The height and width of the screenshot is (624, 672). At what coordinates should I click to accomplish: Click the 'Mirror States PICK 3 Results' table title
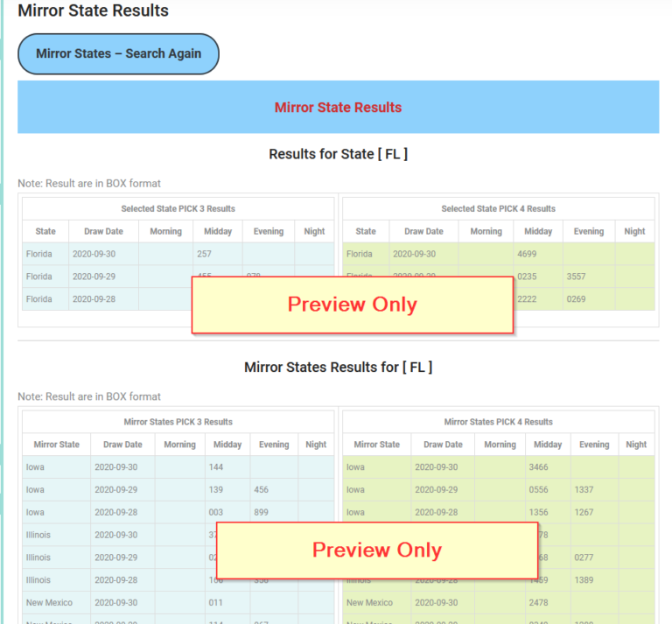178,422
